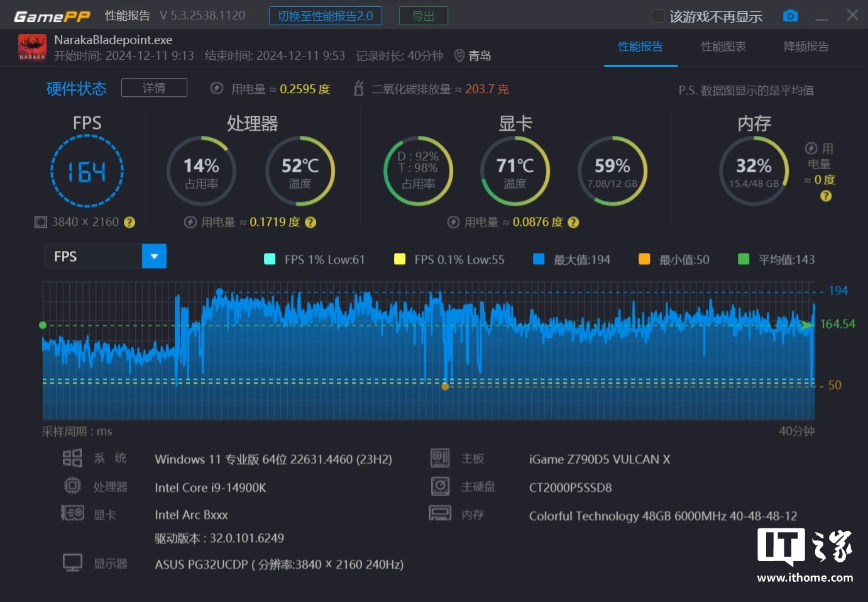This screenshot has width=868, height=602.
Task: Click the help icon next to GPU power usage
Action: [573, 222]
